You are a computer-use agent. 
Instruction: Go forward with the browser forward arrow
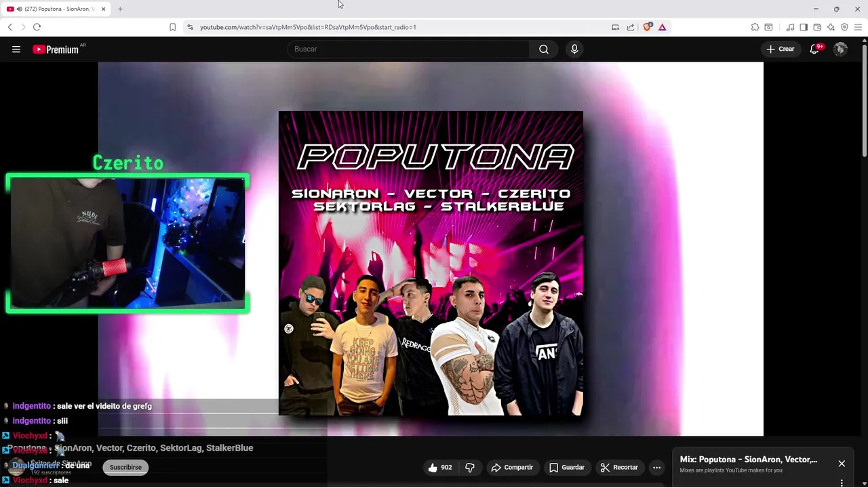point(23,27)
